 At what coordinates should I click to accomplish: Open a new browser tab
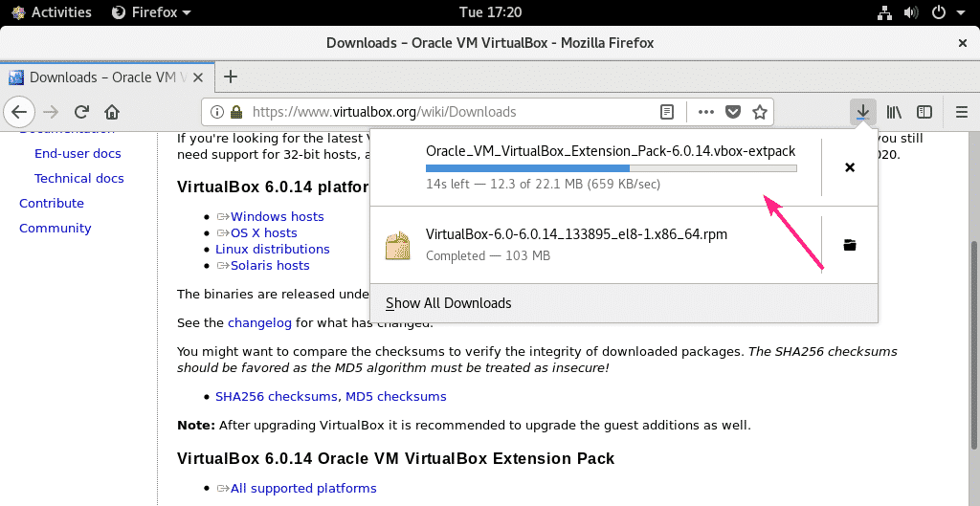tap(230, 77)
